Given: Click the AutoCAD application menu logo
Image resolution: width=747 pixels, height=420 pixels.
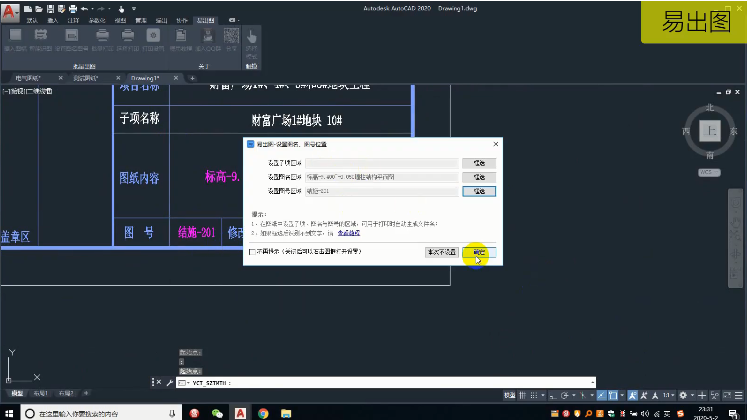Looking at the screenshot, I should (9, 13).
